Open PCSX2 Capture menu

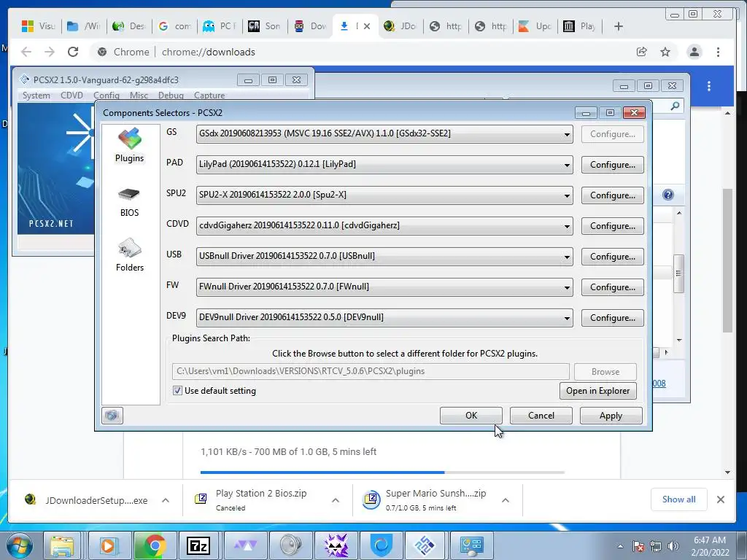209,96
